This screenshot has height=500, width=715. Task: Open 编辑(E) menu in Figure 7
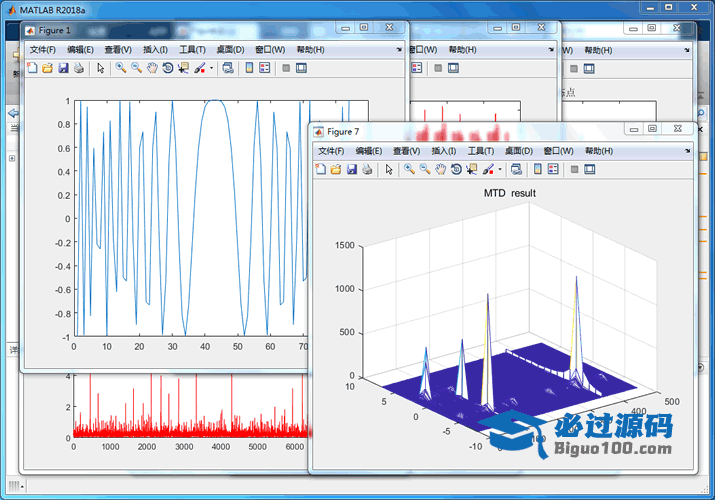pyautogui.click(x=369, y=151)
